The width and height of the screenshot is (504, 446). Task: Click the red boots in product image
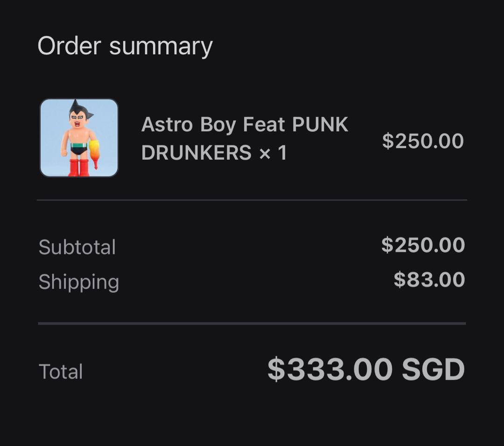point(78,167)
